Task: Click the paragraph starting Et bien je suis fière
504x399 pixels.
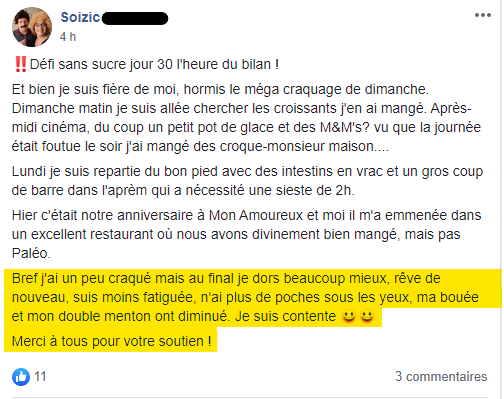Action: click(x=246, y=118)
